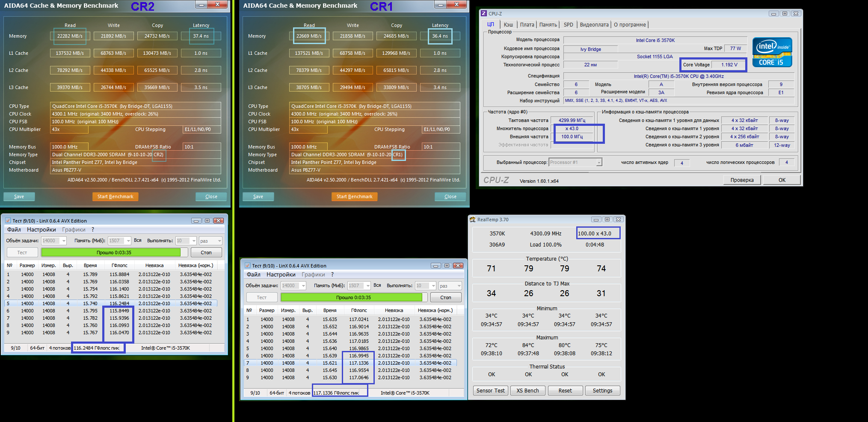Click title icon of LinX window with 117.1336 peak
The width and height of the screenshot is (868, 422).
[x=247, y=266]
